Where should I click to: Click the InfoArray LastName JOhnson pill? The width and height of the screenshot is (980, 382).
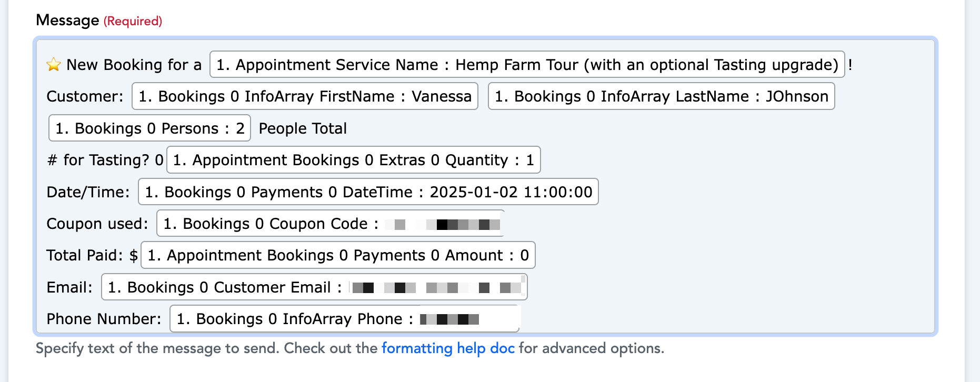pos(661,96)
